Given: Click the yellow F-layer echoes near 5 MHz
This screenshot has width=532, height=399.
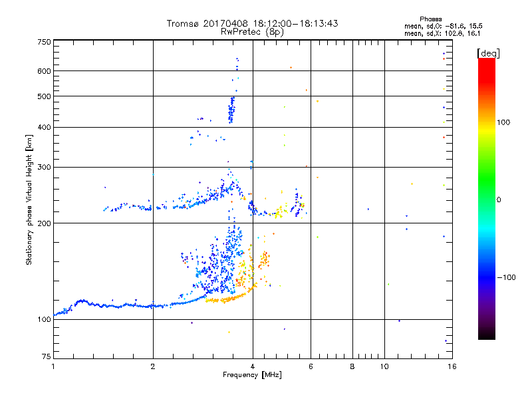Looking at the screenshot, I should (x=281, y=211).
